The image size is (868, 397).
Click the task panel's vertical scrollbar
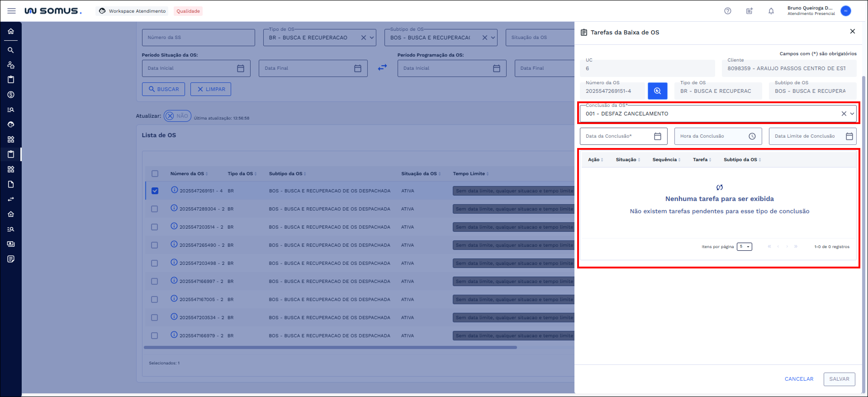coord(864,234)
